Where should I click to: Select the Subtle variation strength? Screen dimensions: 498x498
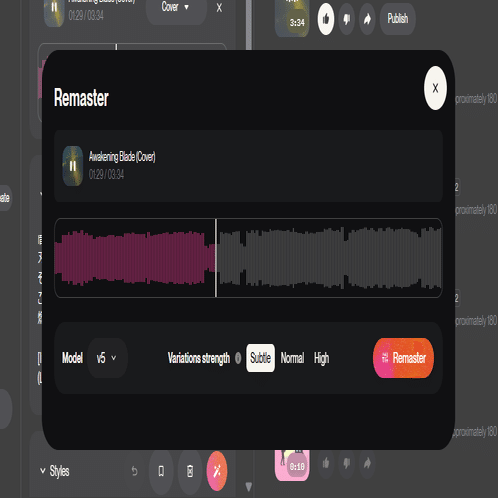[x=260, y=358]
